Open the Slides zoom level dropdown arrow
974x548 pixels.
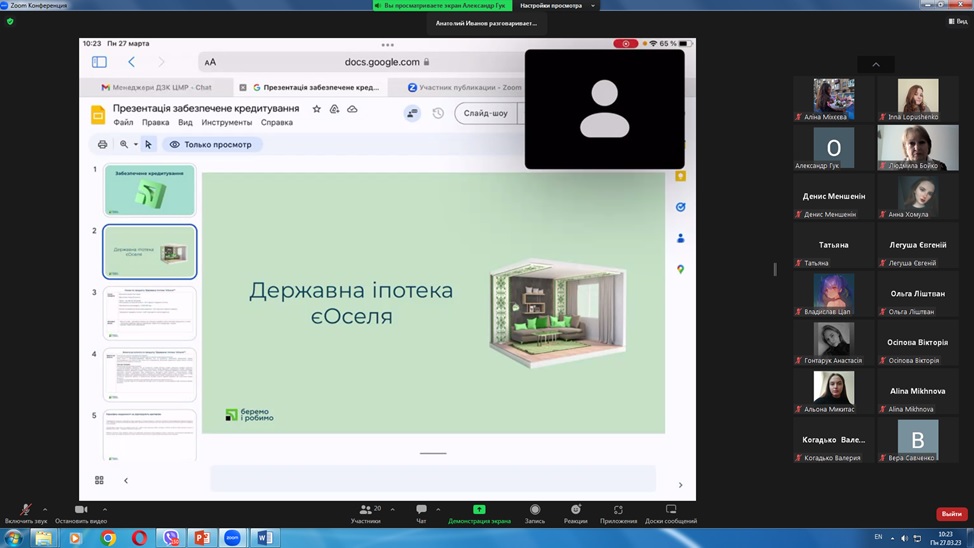click(135, 144)
